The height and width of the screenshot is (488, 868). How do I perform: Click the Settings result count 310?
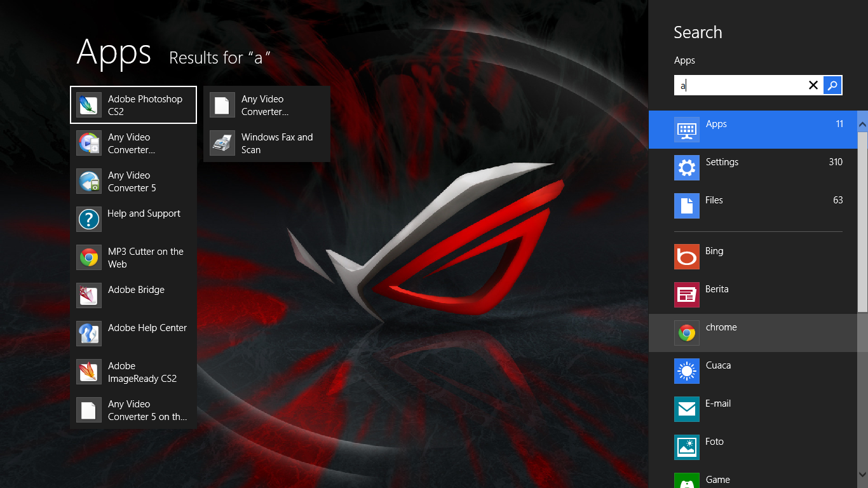[x=836, y=162]
